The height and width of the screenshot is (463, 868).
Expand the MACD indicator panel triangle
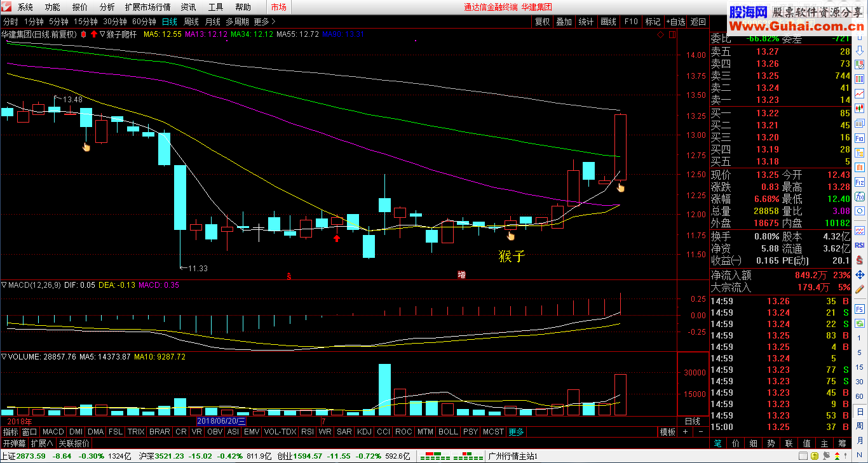(4, 285)
